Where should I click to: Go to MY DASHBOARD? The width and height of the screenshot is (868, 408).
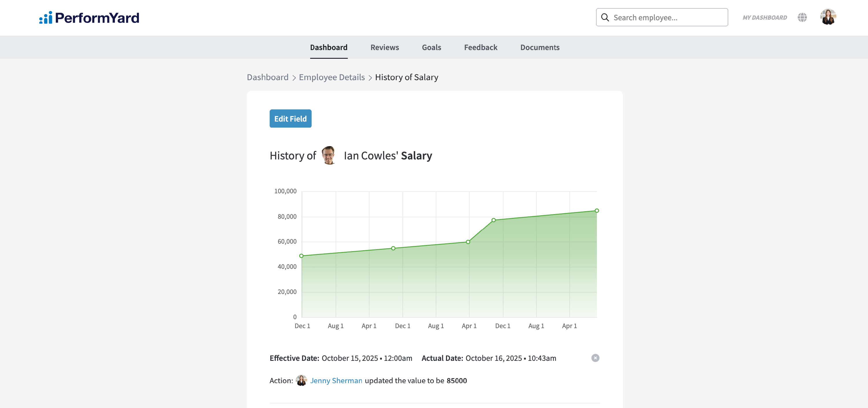click(x=764, y=18)
